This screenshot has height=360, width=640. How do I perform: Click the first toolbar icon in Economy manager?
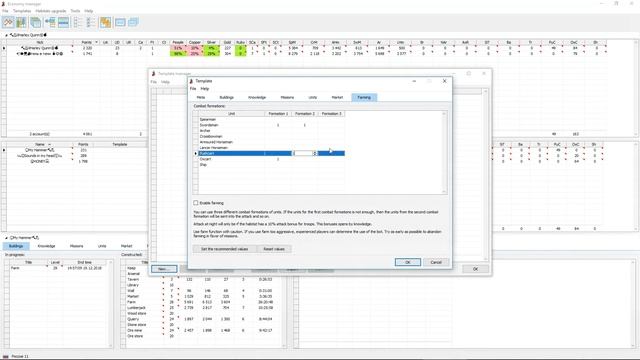click(8, 22)
